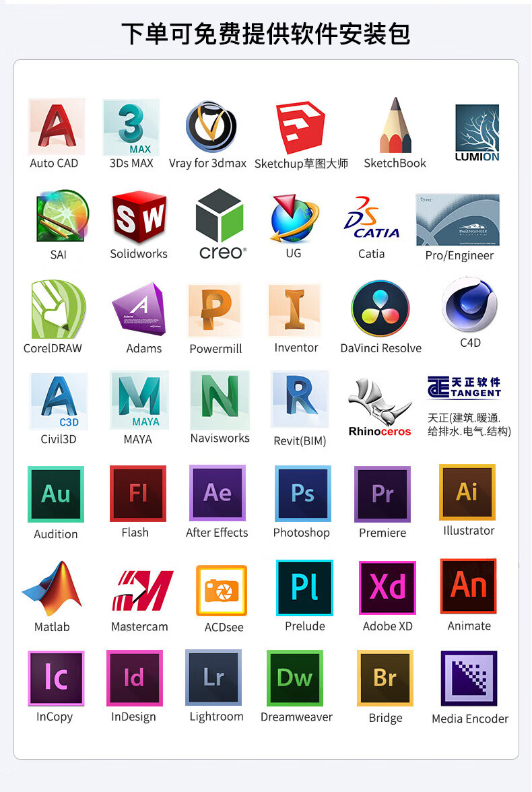The image size is (532, 792).
Task: Click the Catia DS logo
Action: [x=372, y=218]
